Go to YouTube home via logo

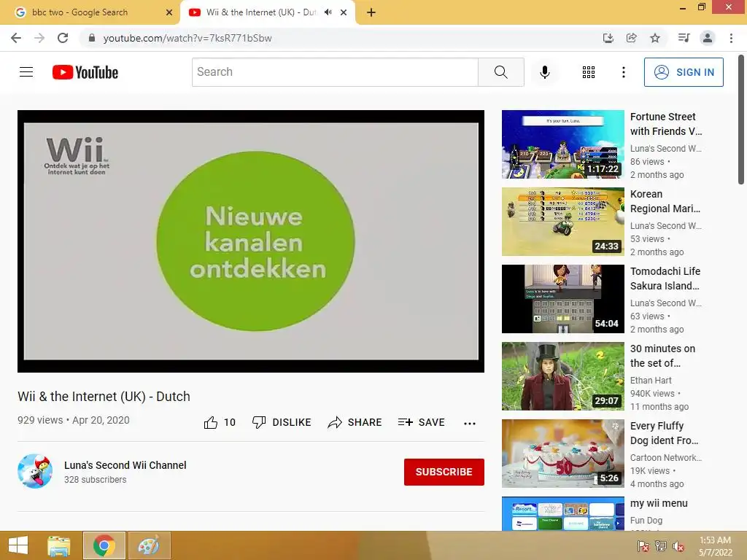pos(85,72)
